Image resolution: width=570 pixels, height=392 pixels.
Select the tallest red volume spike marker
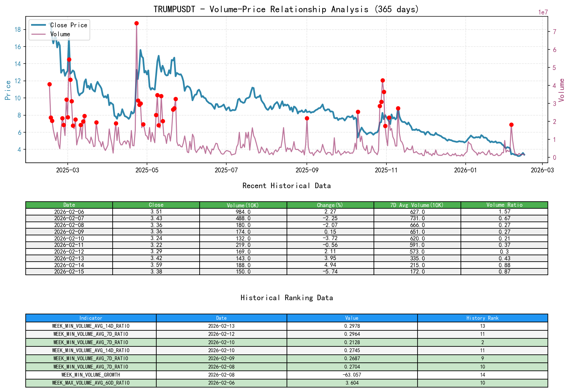click(x=136, y=23)
